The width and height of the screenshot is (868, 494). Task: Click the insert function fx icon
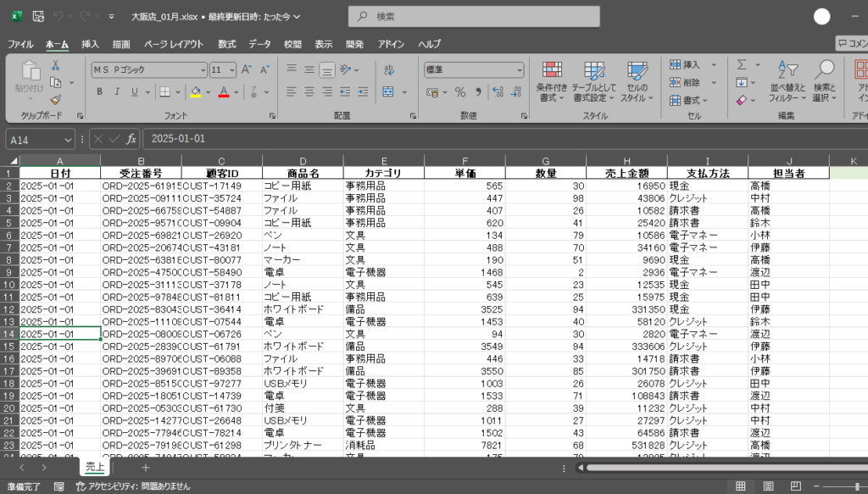[131, 139]
